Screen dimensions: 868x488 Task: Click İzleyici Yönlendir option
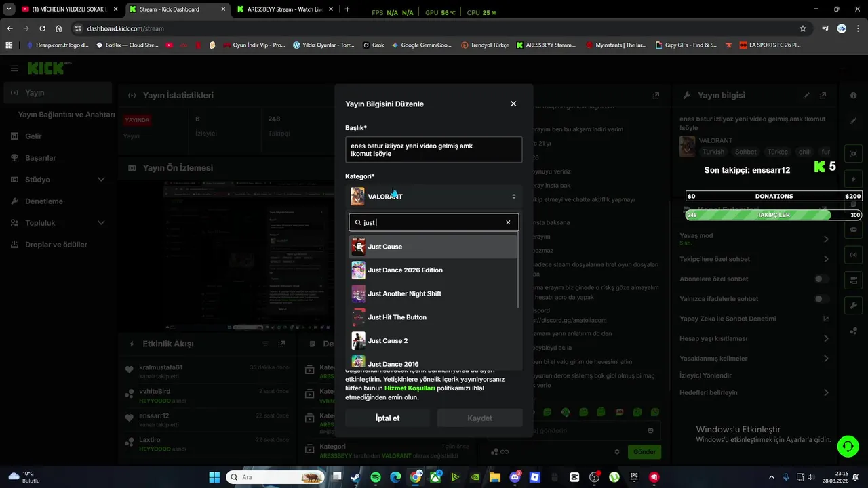coord(705,375)
